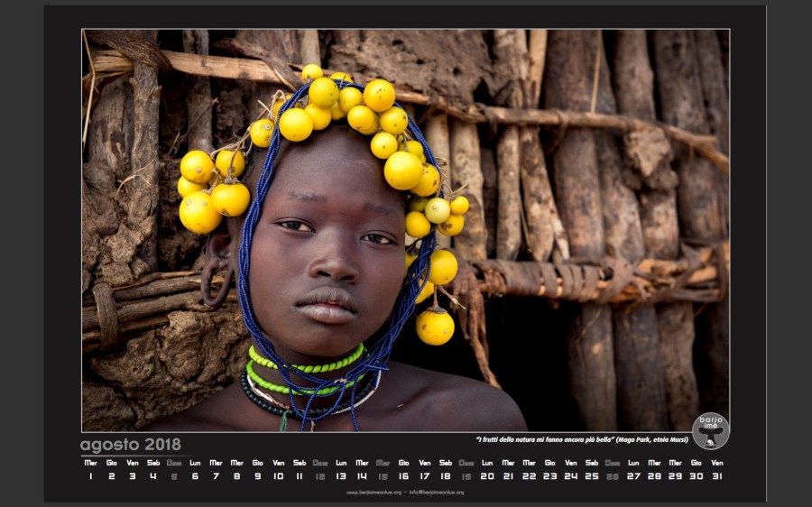812x507 pixels.
Task: Open the www.barjoimeonlus.org website link
Action: [x=374, y=493]
